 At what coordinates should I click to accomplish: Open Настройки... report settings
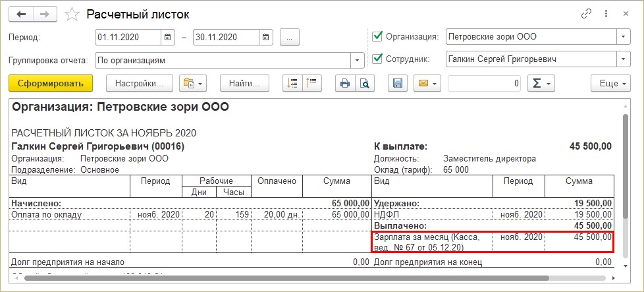point(139,83)
